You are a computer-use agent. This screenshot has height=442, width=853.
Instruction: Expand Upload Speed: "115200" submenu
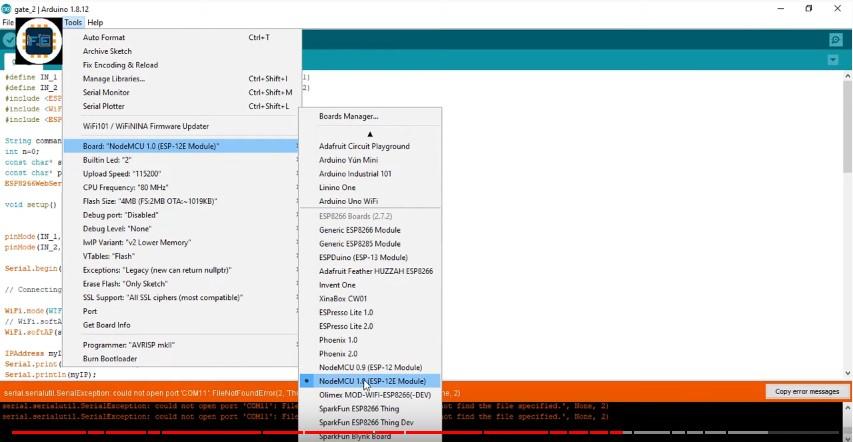click(x=182, y=174)
